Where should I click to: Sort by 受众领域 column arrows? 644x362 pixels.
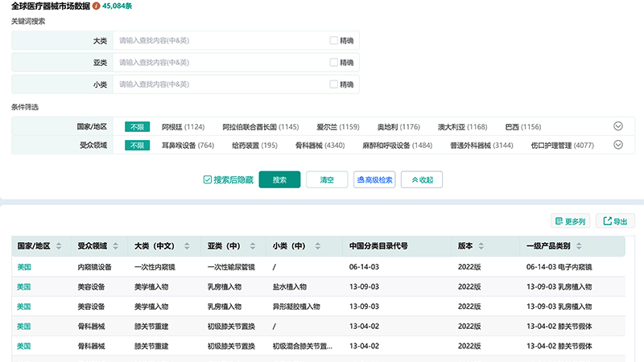point(115,246)
